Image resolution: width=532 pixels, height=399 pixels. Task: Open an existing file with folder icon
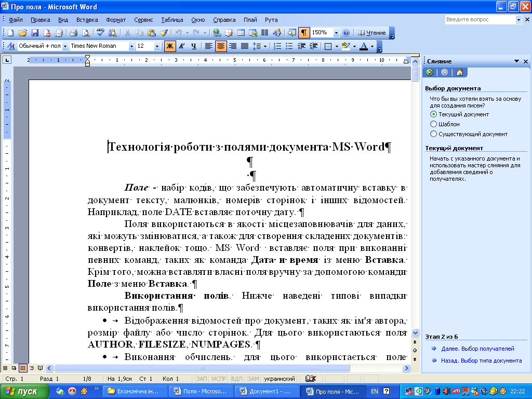23,33
